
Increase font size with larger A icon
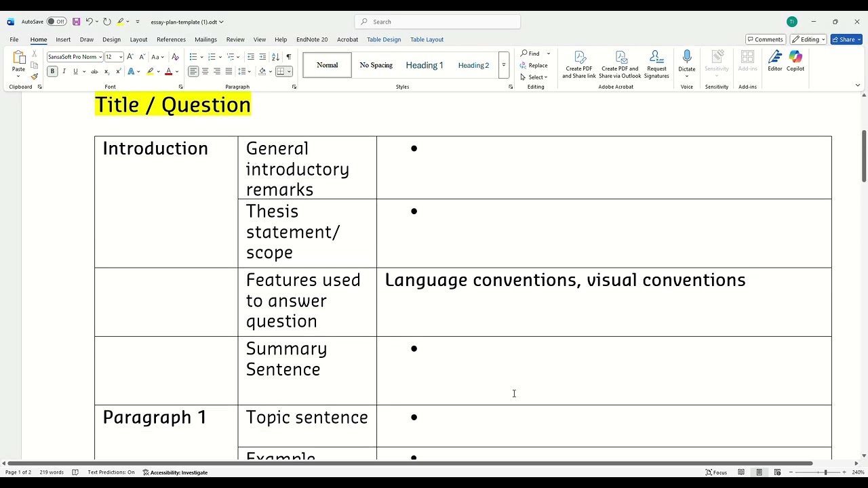point(130,57)
